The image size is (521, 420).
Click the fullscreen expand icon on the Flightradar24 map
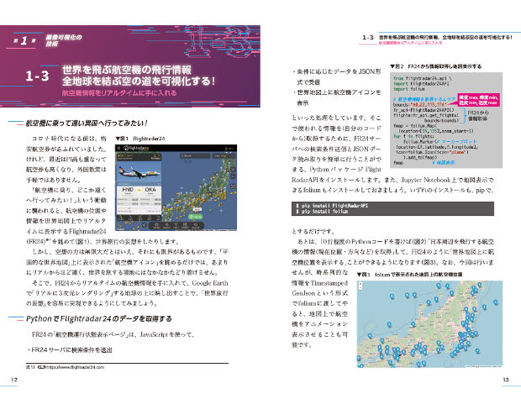tap(233, 186)
